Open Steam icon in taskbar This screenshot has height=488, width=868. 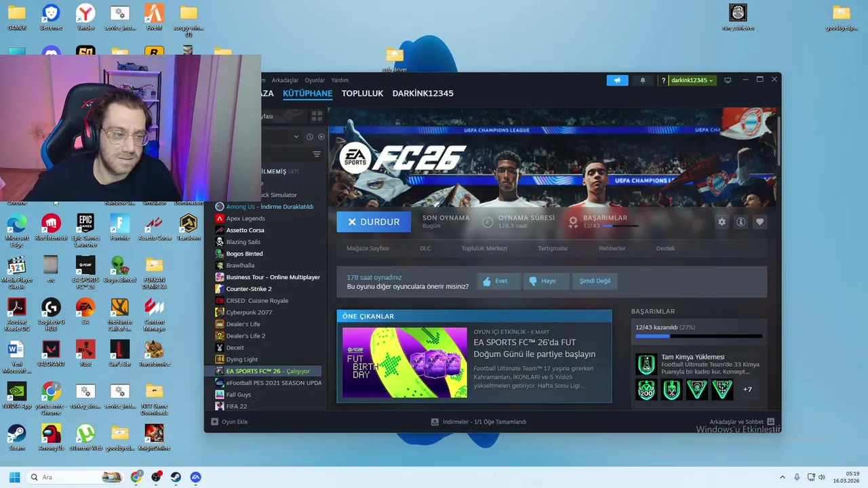click(x=176, y=477)
